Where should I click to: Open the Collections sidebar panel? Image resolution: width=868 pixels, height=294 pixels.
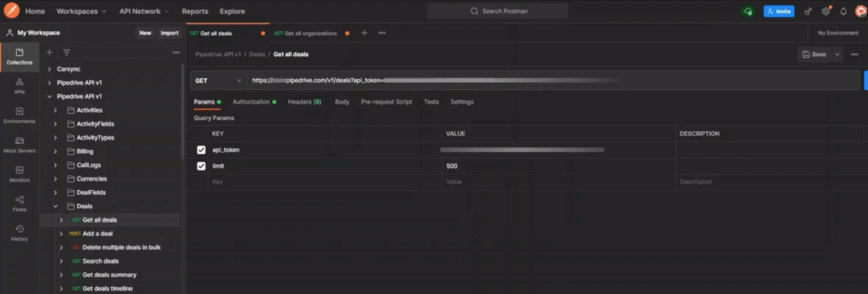20,57
